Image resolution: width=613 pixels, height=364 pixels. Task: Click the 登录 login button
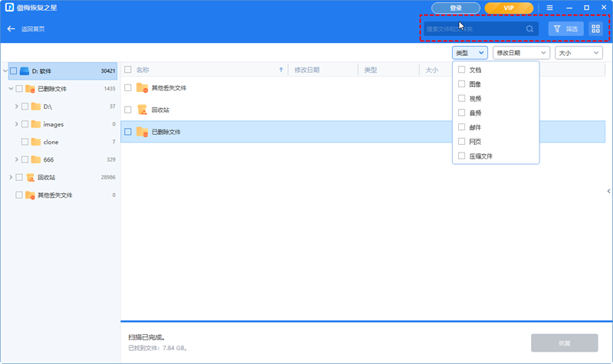456,8
